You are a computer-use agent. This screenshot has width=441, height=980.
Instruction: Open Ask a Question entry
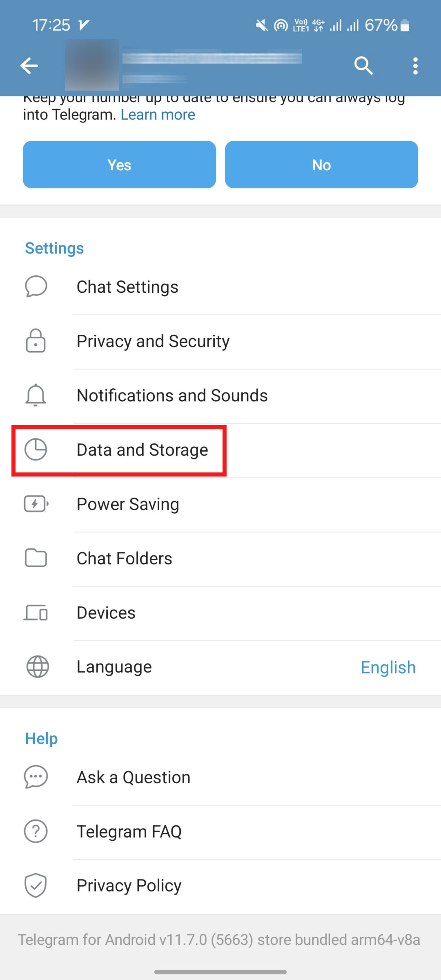pyautogui.click(x=220, y=777)
